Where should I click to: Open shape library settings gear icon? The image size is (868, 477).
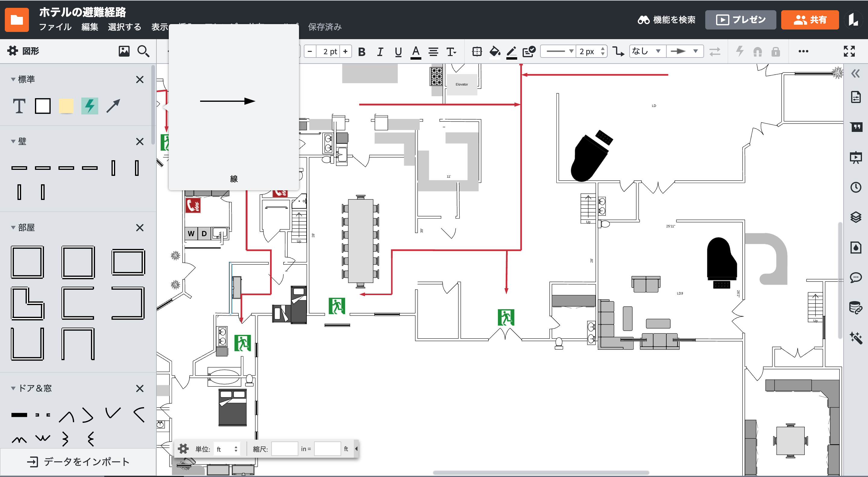[x=13, y=51]
